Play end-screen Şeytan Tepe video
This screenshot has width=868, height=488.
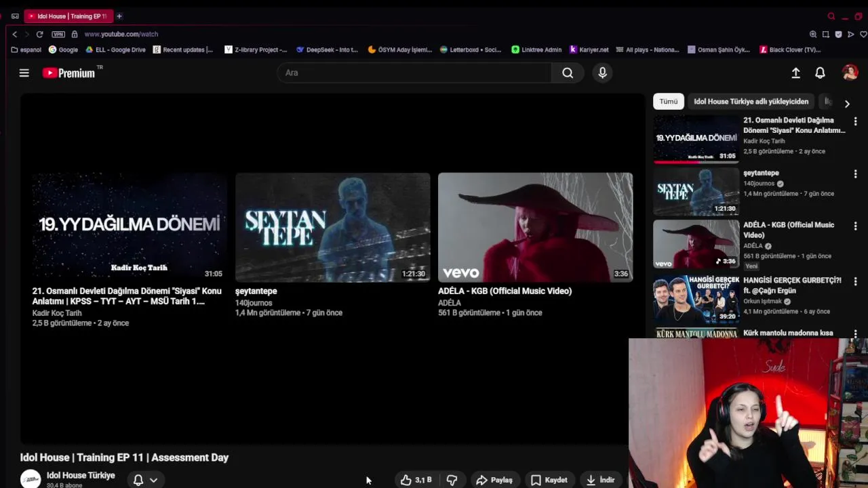332,227
